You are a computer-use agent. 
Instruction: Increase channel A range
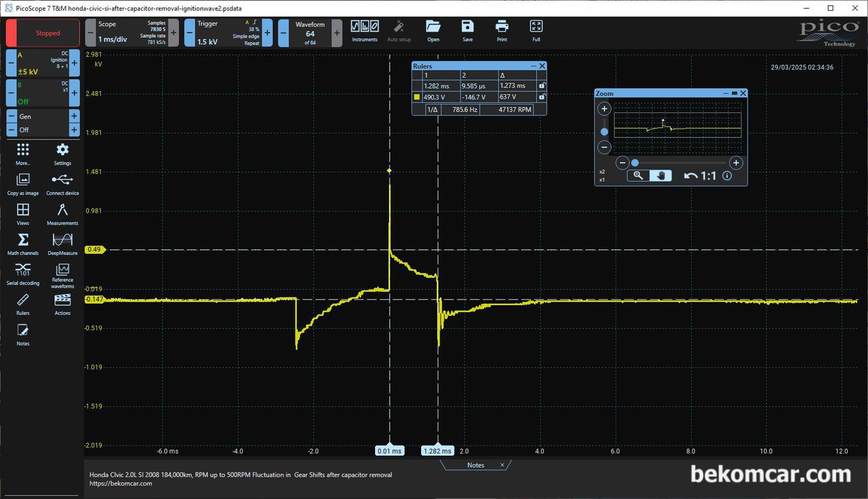pos(75,63)
